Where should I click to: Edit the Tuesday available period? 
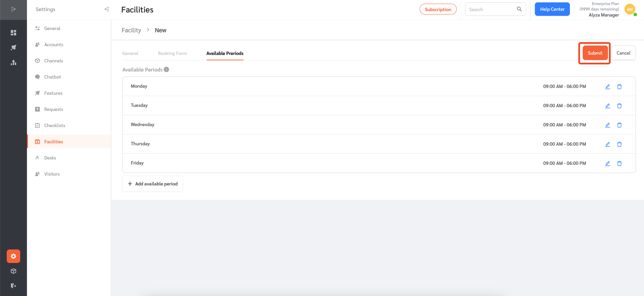[x=608, y=106]
